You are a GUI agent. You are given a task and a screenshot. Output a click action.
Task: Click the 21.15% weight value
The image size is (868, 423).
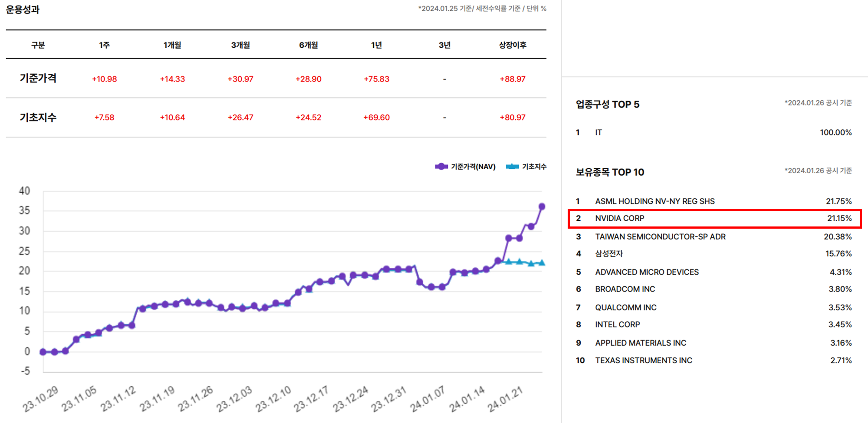click(839, 218)
